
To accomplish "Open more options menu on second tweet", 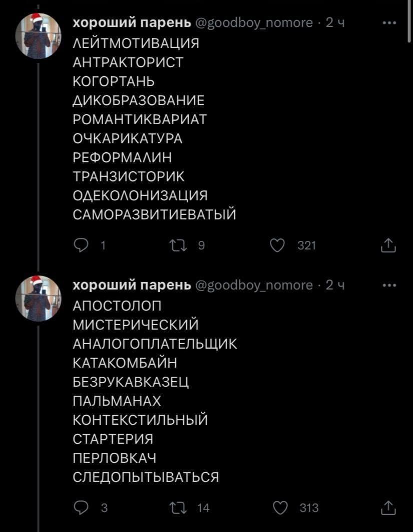I will (388, 285).
